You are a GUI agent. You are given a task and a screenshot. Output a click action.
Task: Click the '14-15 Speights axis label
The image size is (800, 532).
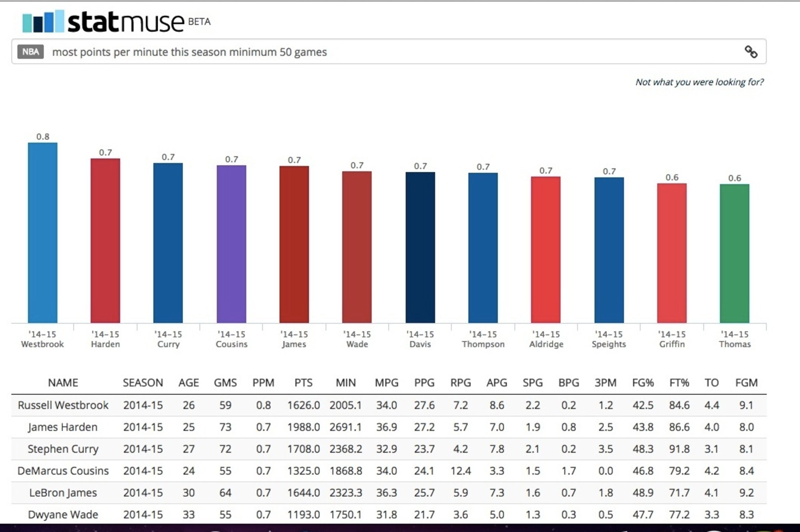point(609,339)
